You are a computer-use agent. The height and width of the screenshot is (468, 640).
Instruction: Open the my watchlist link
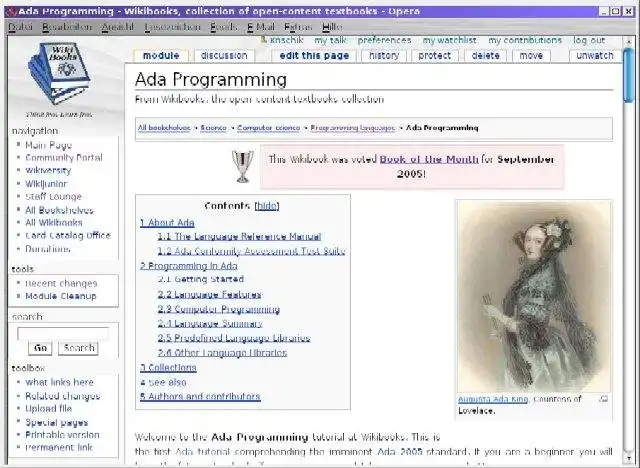[x=449, y=40]
